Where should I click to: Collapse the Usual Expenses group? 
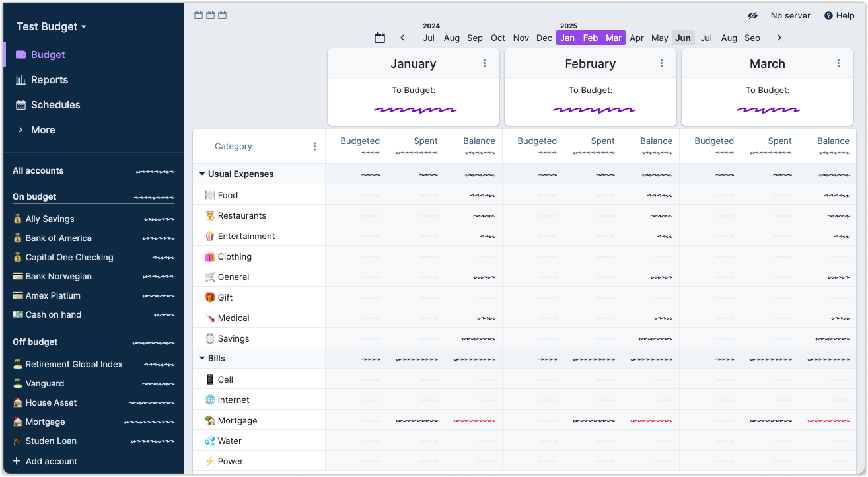202,174
